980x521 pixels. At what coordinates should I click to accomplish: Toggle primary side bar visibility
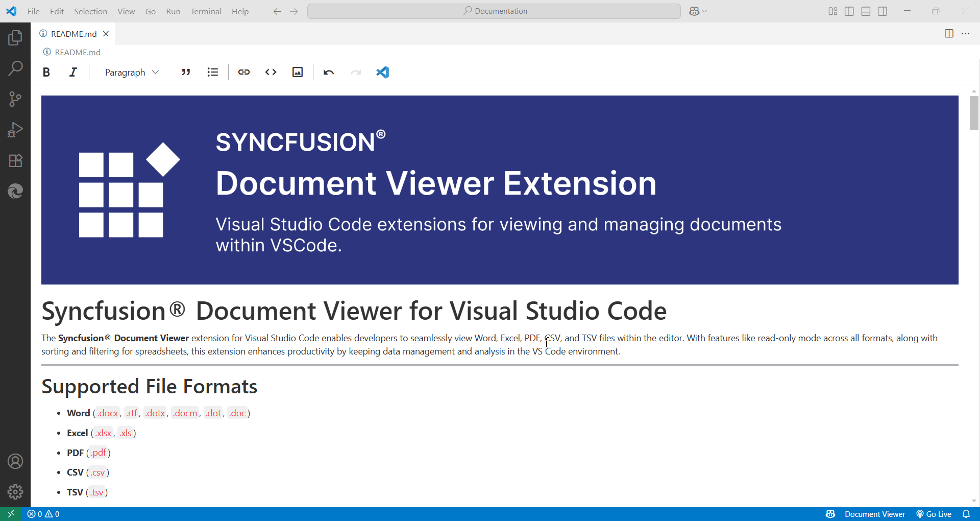[849, 11]
